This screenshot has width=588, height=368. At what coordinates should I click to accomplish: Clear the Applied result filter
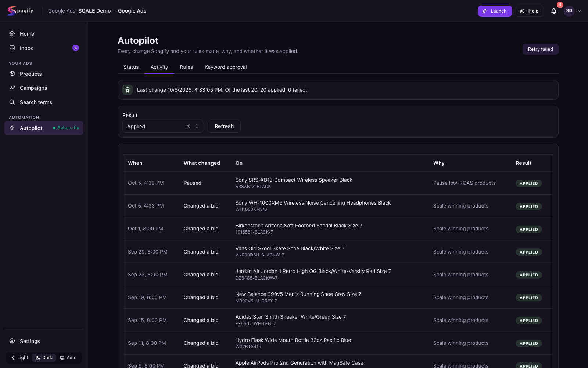tap(188, 126)
